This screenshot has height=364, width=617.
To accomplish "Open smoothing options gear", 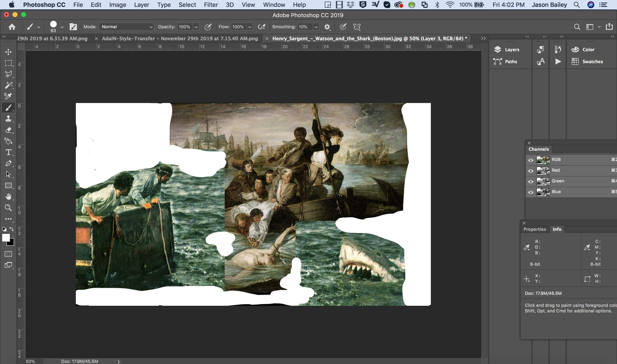I will coord(327,27).
